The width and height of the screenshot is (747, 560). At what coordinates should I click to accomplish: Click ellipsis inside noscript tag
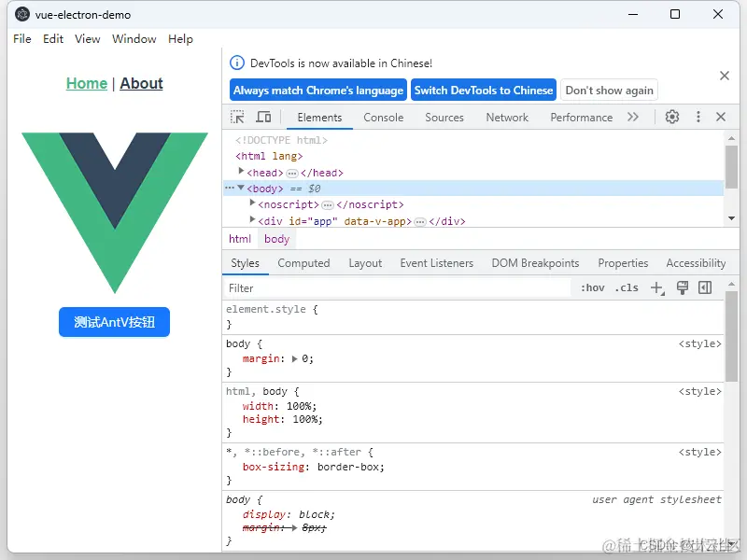[x=328, y=205]
